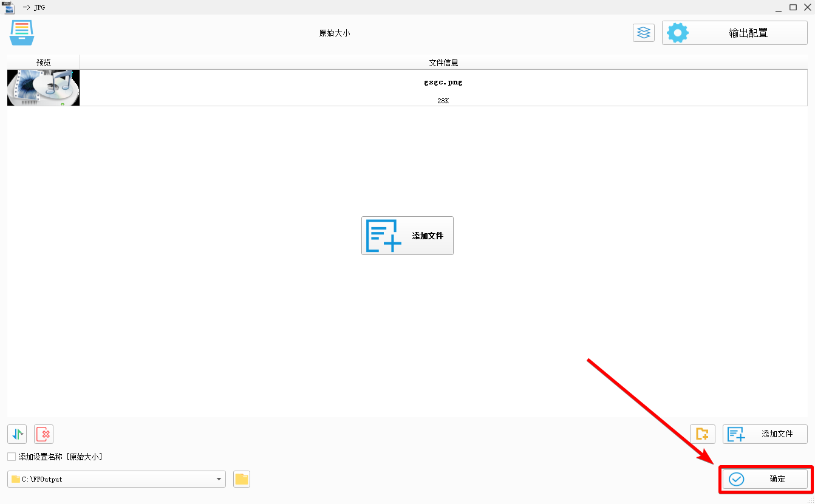Click bottom-right 添加文件 button
The height and width of the screenshot is (504, 815).
click(765, 434)
